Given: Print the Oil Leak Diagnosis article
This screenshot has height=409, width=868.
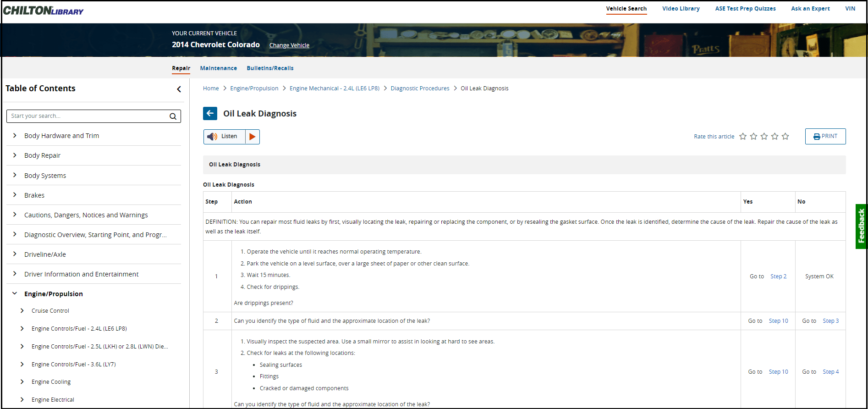Looking at the screenshot, I should pos(825,136).
